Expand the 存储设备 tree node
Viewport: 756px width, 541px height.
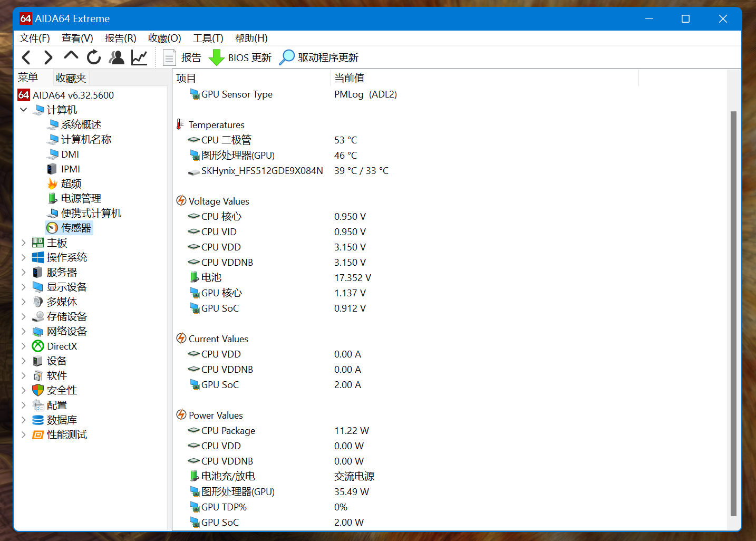23,316
